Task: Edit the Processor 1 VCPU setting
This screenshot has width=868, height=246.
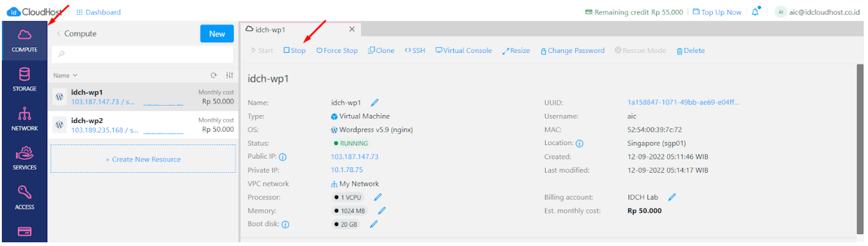Action: click(x=378, y=197)
